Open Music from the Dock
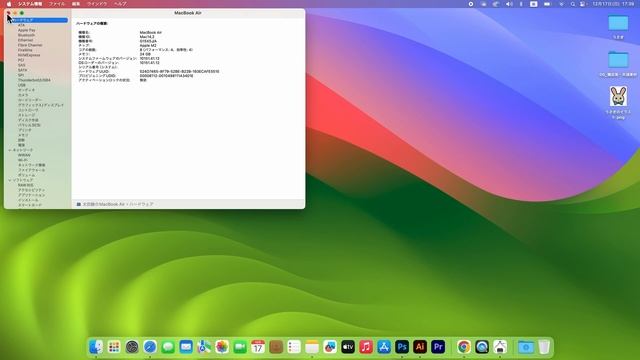Screen dimensions: 640x360 (x=366, y=347)
